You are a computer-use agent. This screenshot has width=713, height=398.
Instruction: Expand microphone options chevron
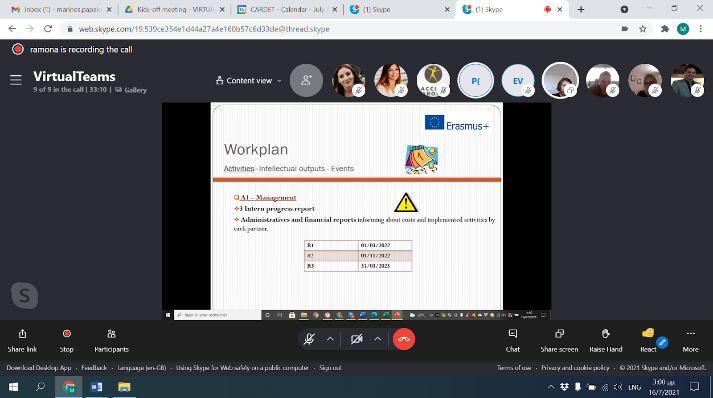point(330,339)
